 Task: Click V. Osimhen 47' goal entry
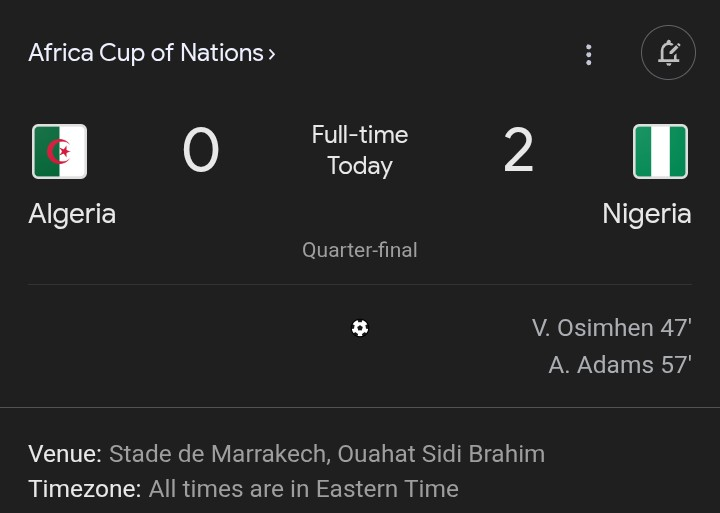click(x=611, y=328)
